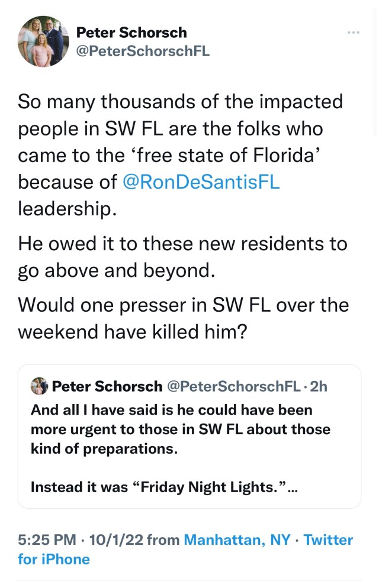The width and height of the screenshot is (379, 588).
Task: Open the three-dot more options menu
Action: pos(354,33)
